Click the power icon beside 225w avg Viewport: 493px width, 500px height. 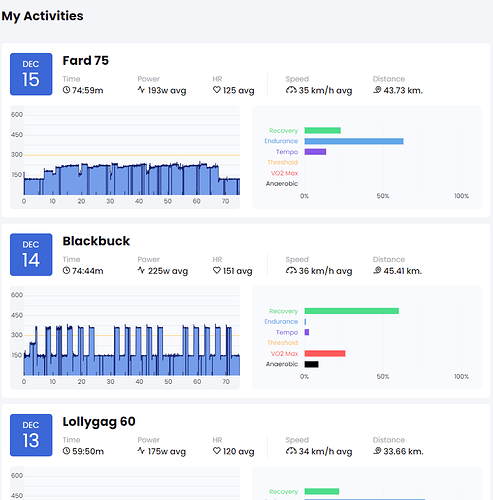tap(141, 270)
